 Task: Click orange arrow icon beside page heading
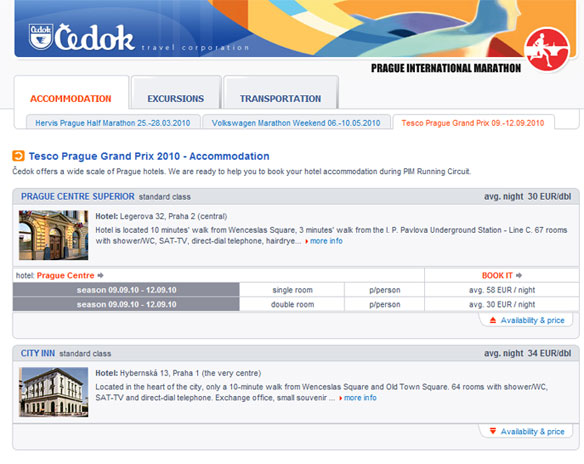coord(18,156)
